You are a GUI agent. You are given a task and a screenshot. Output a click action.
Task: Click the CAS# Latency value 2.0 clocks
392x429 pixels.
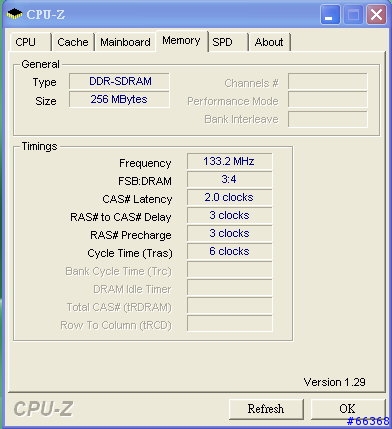tap(229, 198)
